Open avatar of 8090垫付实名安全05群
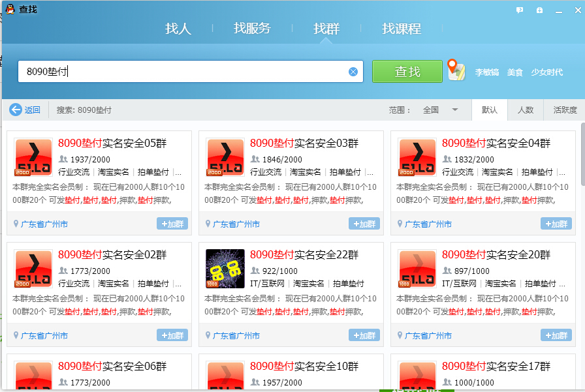The height and width of the screenshot is (392, 585). (x=33, y=157)
